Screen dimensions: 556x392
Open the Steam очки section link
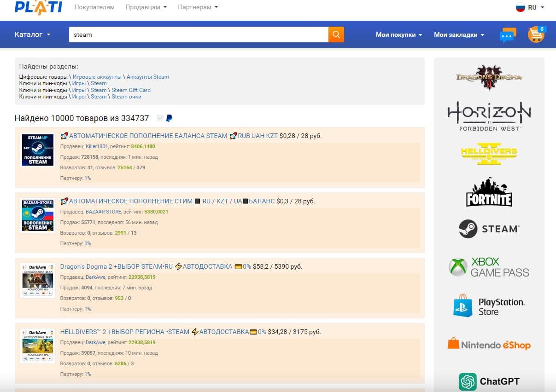(126, 97)
